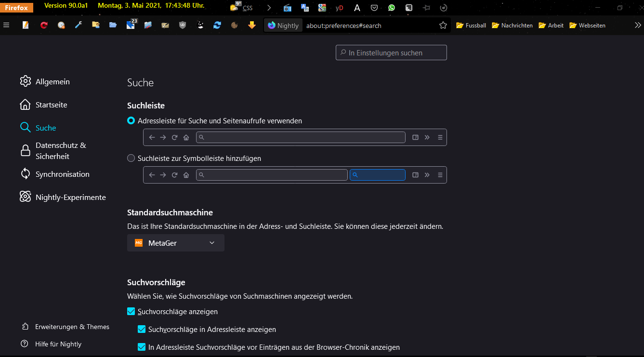Uncheck 'Suchvorschläge anzeigen' checkbox

coord(131,312)
